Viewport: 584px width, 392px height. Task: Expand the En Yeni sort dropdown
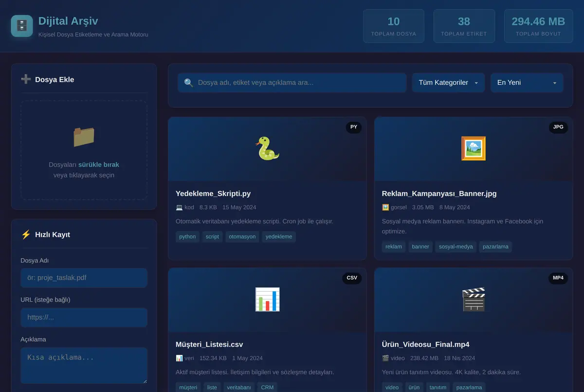pos(527,83)
